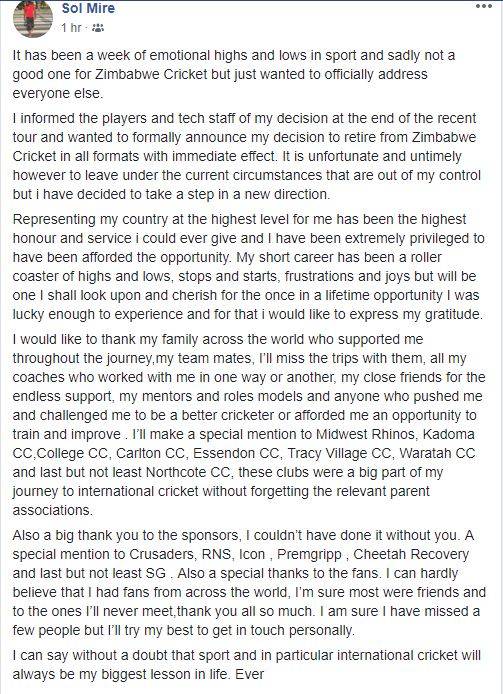Visit the Sol Mire profile name link
The height and width of the screenshot is (694, 503).
pyautogui.click(x=88, y=8)
